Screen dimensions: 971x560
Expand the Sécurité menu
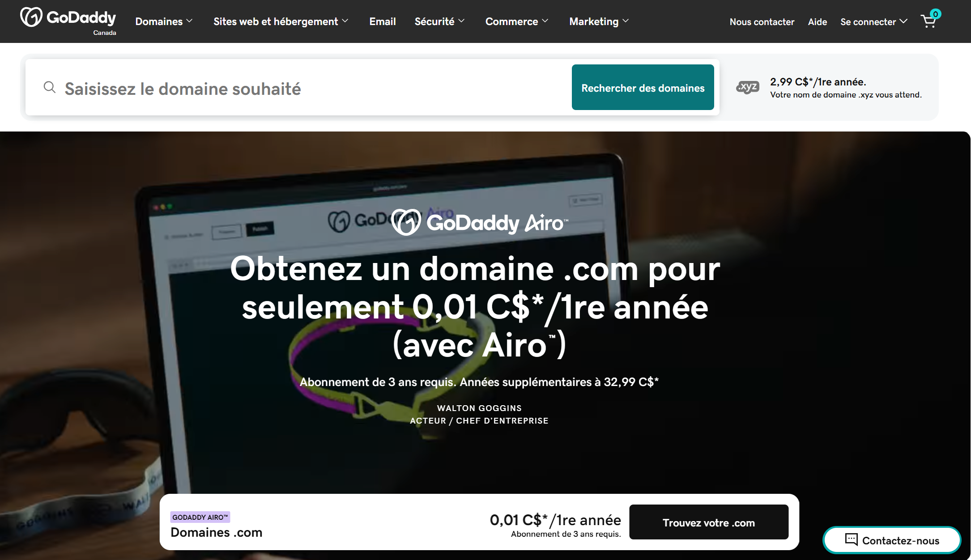(x=439, y=21)
